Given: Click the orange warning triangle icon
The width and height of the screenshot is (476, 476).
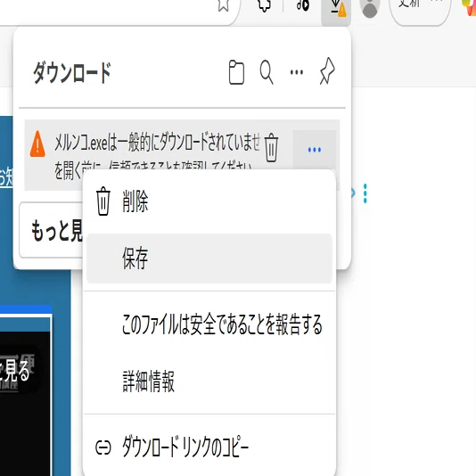Looking at the screenshot, I should click(x=37, y=144).
